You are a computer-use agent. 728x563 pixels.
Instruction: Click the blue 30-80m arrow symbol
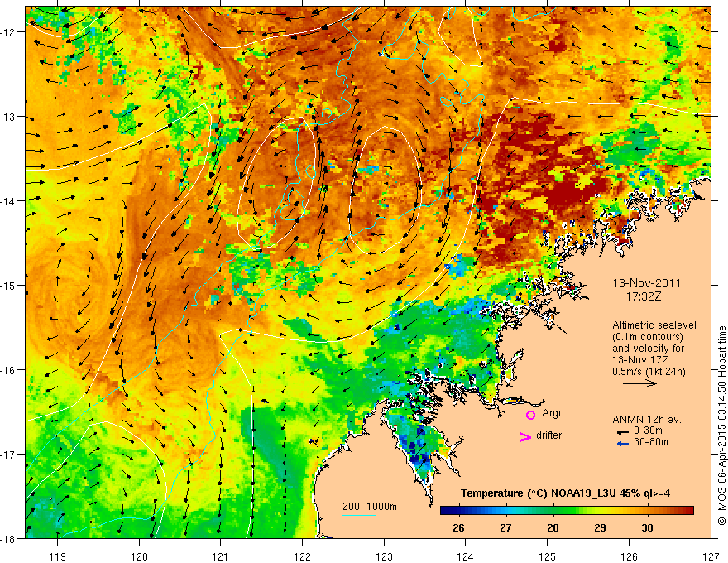[622, 444]
